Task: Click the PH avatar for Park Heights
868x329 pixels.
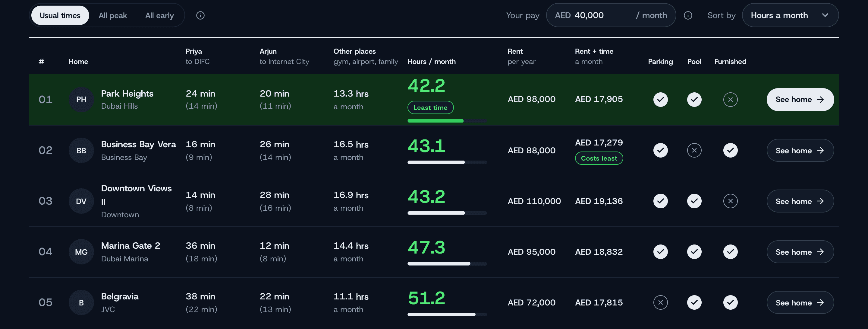Action: (x=81, y=100)
